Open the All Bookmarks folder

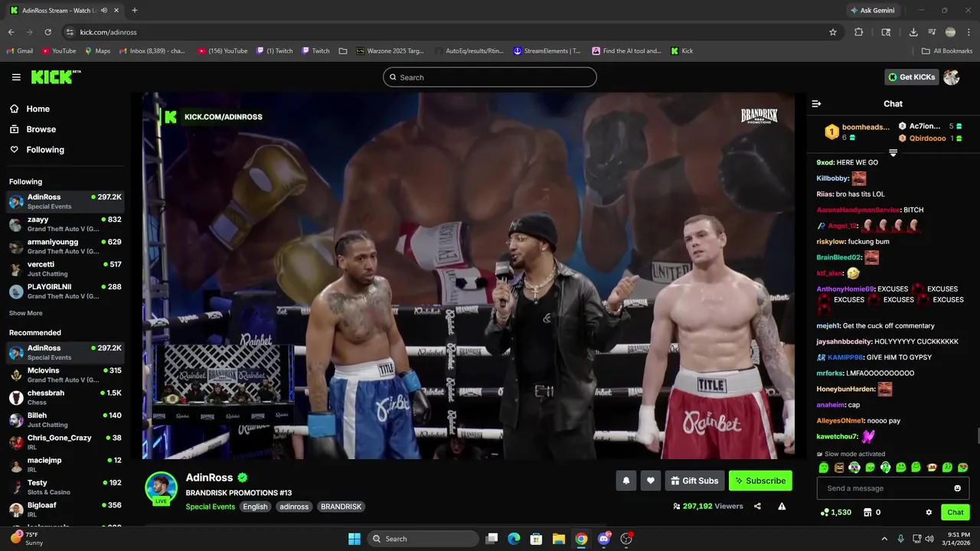click(x=947, y=51)
